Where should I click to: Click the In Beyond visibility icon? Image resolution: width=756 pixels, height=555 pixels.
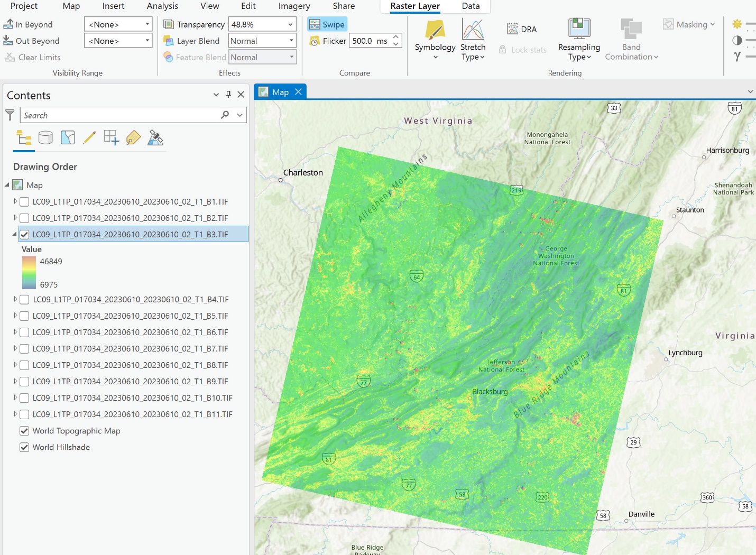coord(8,24)
